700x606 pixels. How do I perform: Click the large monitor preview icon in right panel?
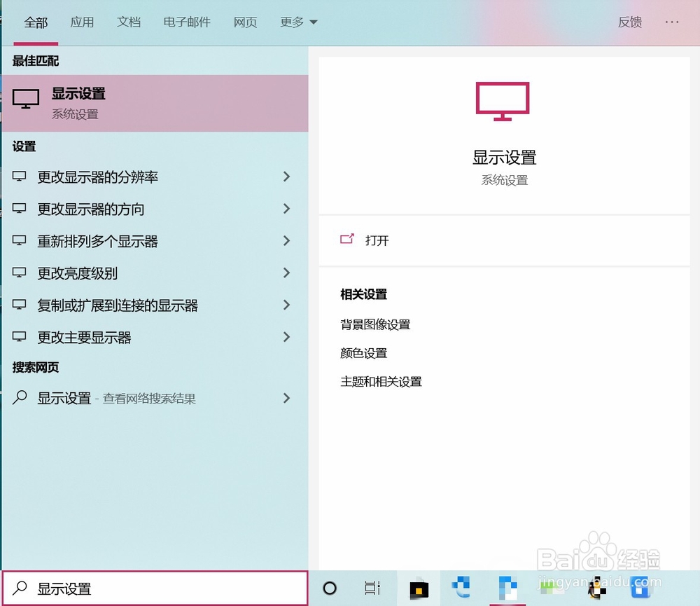pyautogui.click(x=503, y=100)
